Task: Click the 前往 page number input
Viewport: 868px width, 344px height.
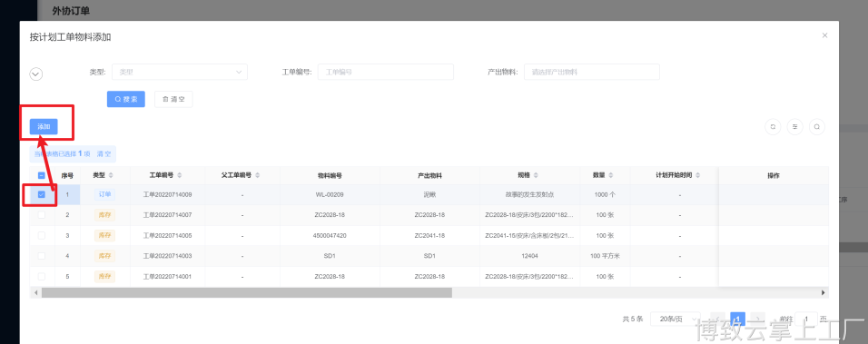Action: pyautogui.click(x=807, y=319)
